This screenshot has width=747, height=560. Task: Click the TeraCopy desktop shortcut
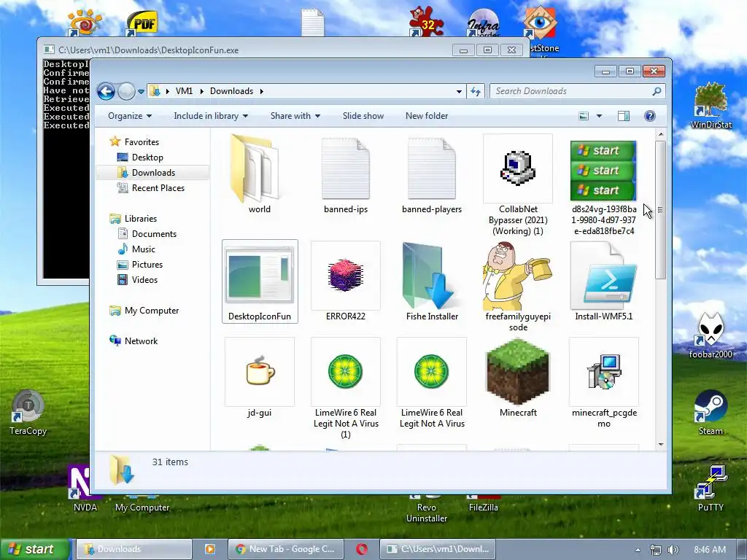point(28,413)
